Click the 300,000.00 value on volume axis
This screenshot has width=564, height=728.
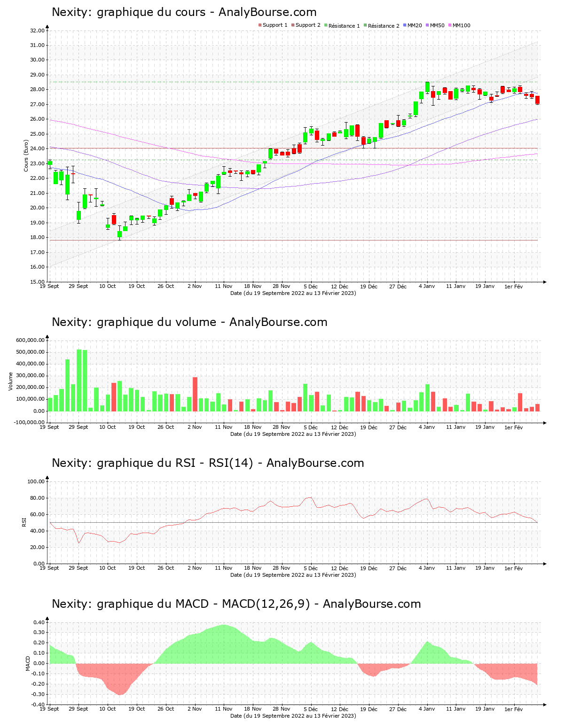[x=31, y=376]
